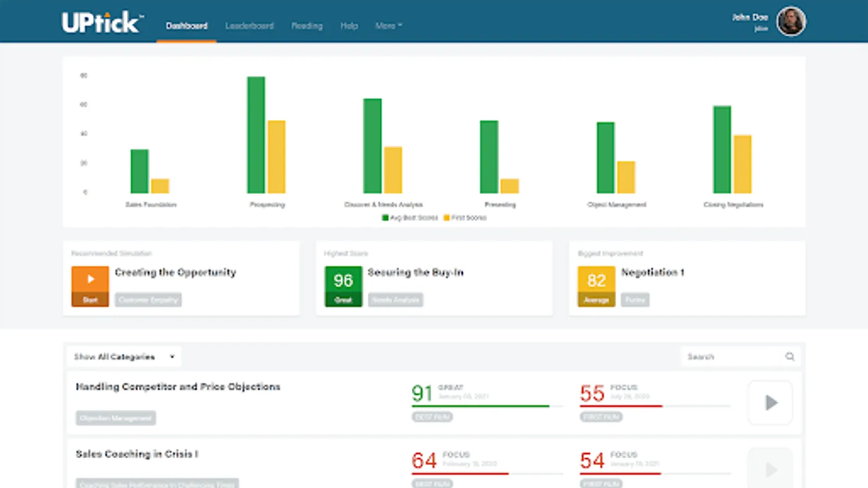Start the Creating the Opportunity simulation

click(x=90, y=286)
